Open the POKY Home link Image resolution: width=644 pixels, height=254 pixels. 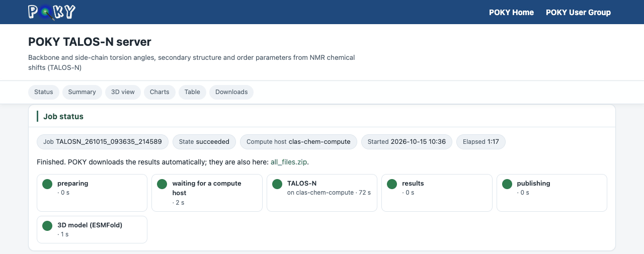[511, 13]
